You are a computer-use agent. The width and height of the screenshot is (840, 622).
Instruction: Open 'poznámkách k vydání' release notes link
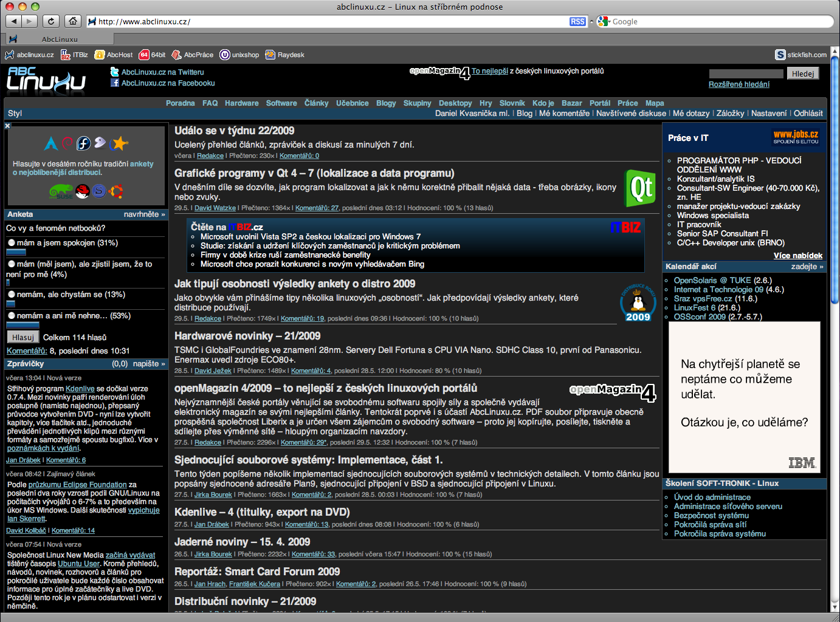[x=43, y=448]
